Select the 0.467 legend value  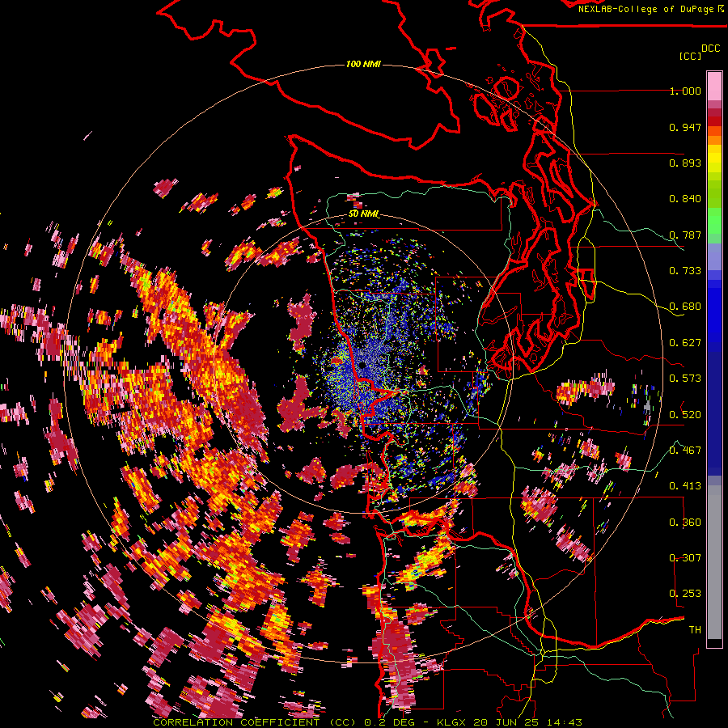(x=685, y=451)
